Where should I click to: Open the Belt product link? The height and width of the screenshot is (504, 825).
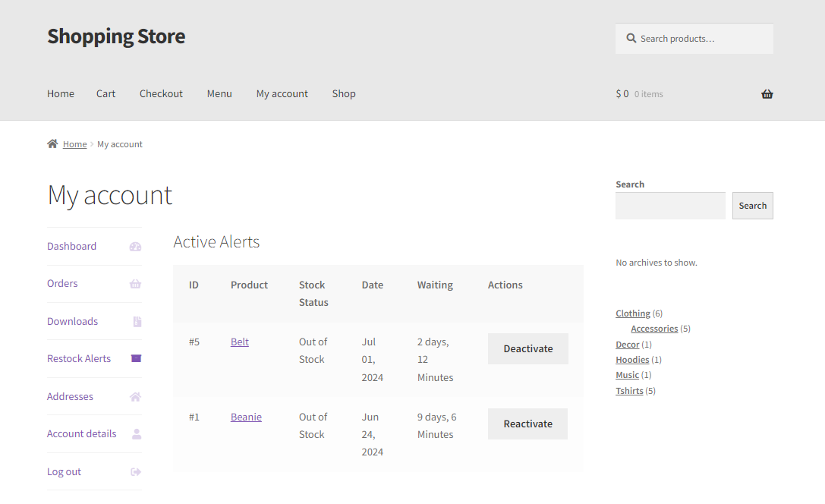(239, 342)
